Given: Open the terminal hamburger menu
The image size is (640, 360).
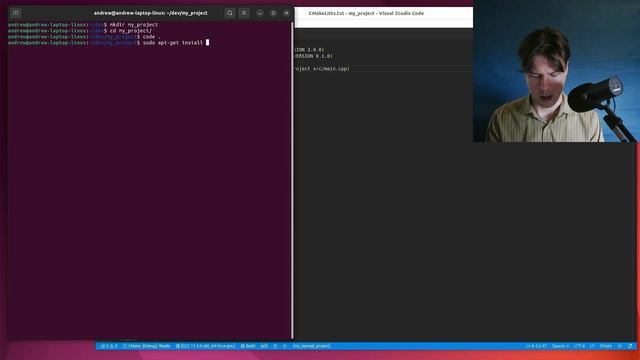Looking at the screenshot, I should (x=244, y=13).
